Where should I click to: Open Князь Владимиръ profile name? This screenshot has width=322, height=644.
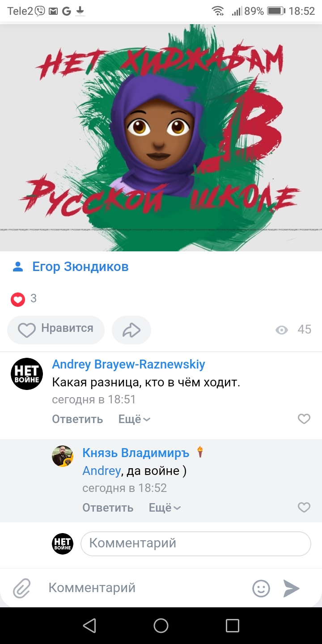[x=136, y=453]
